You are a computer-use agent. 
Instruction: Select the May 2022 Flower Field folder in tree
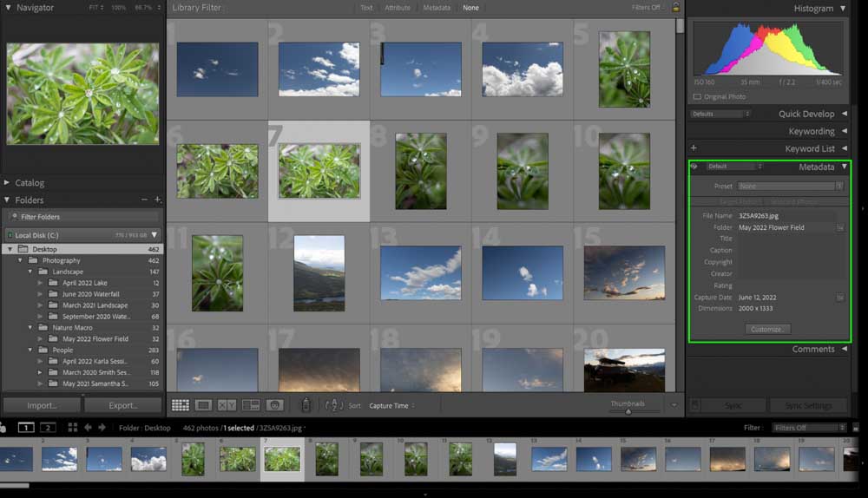(95, 338)
